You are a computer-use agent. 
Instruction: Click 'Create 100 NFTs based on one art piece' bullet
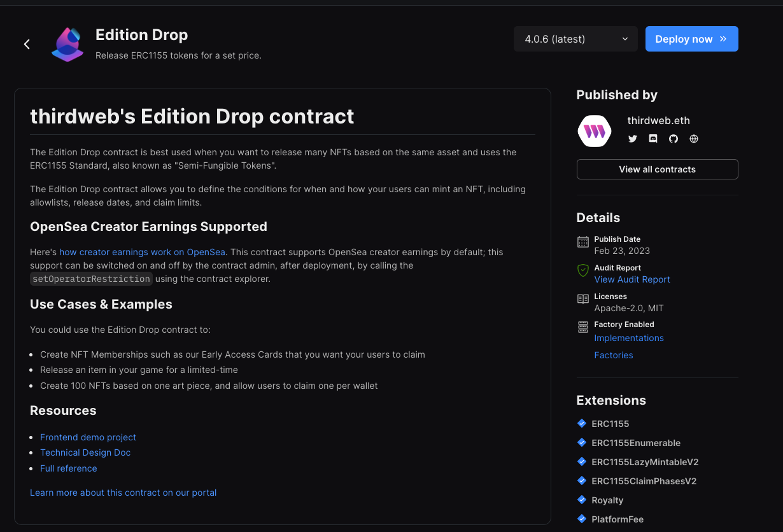click(209, 386)
